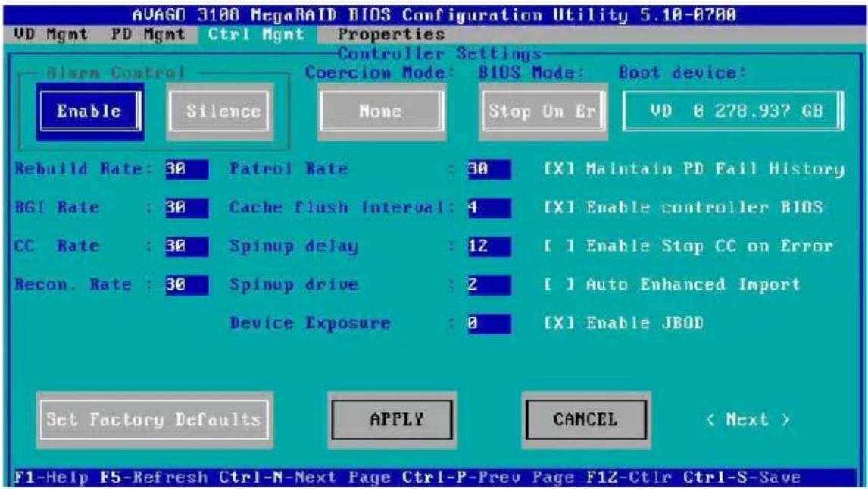Image resolution: width=868 pixels, height=489 pixels.
Task: Open the Coercion Mode None selector
Action: point(382,111)
